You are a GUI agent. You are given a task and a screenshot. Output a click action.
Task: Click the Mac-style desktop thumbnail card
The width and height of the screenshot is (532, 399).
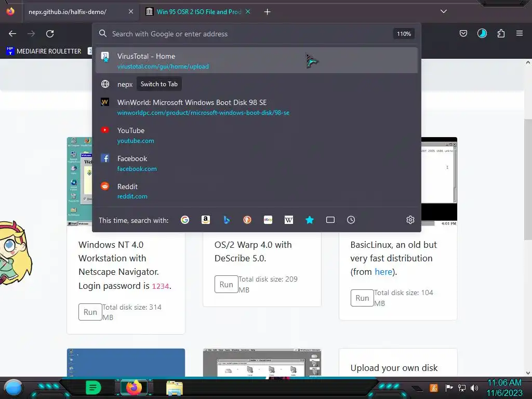click(262, 362)
